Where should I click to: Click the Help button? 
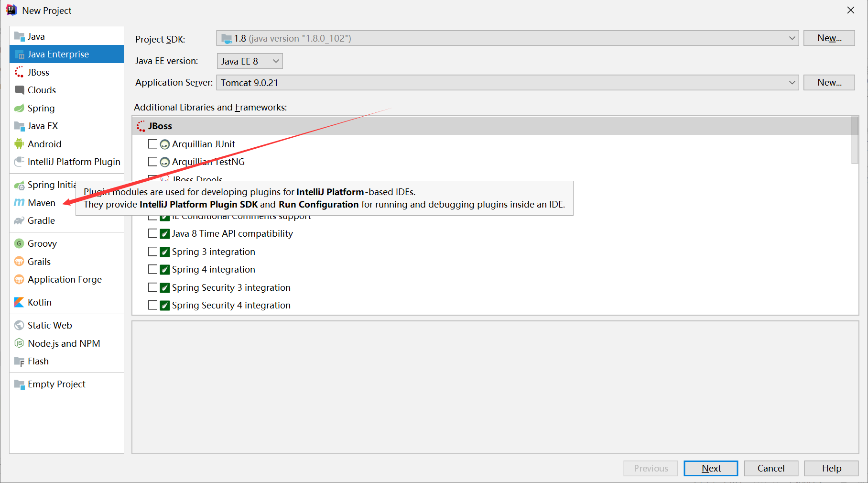pos(831,468)
